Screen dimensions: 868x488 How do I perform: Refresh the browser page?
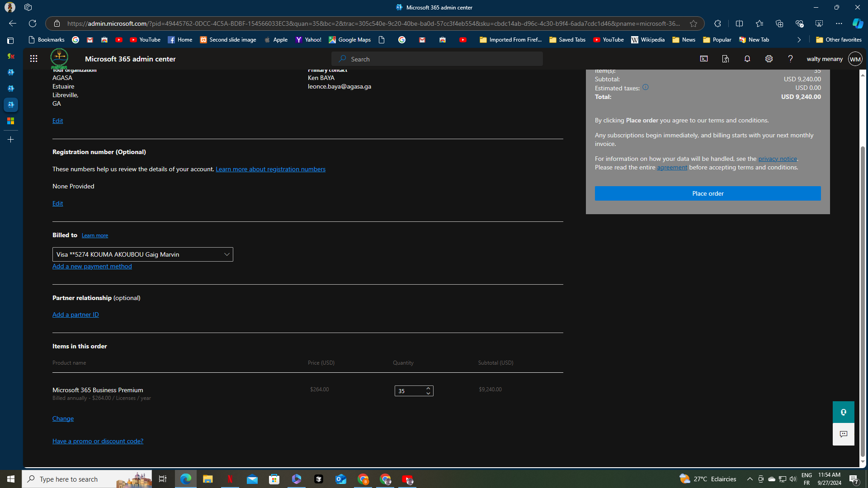(x=33, y=23)
